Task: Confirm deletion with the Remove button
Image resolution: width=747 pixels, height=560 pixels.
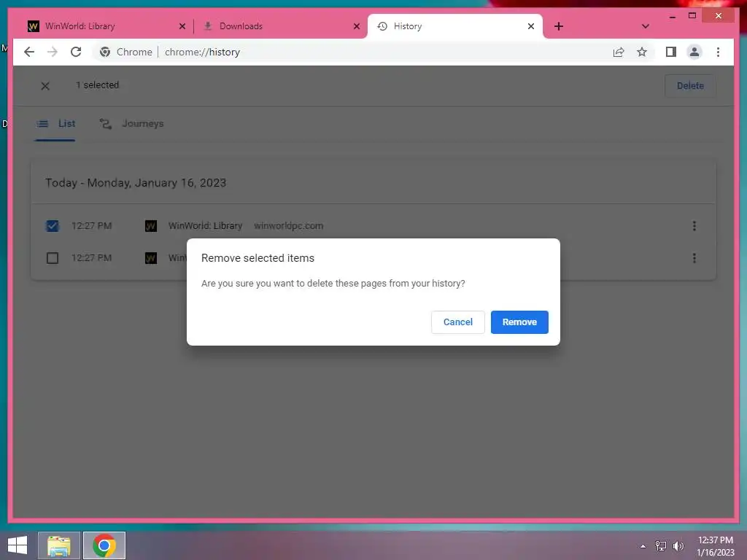Action: tap(519, 322)
